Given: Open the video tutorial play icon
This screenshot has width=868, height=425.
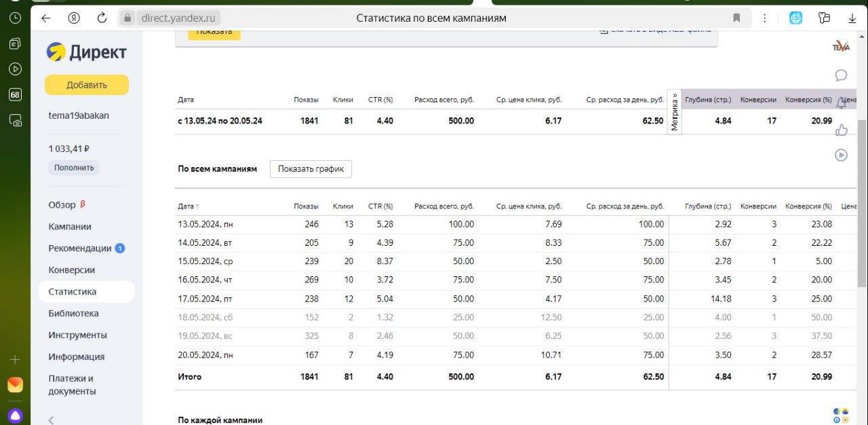Looking at the screenshot, I should click(x=841, y=155).
